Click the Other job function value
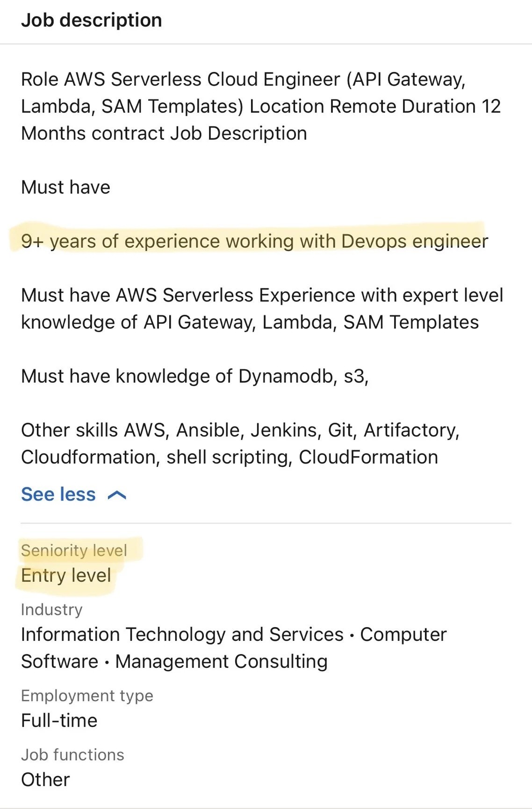 click(x=45, y=780)
